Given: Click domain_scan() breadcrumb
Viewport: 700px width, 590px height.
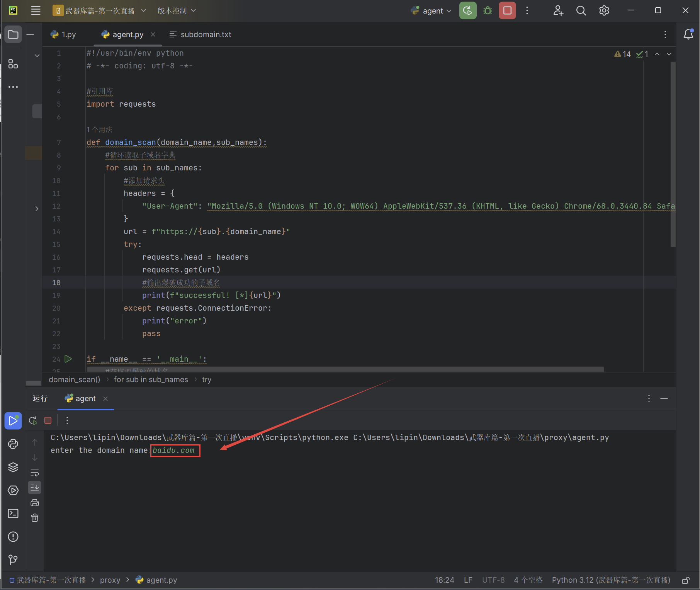Looking at the screenshot, I should click(x=74, y=379).
